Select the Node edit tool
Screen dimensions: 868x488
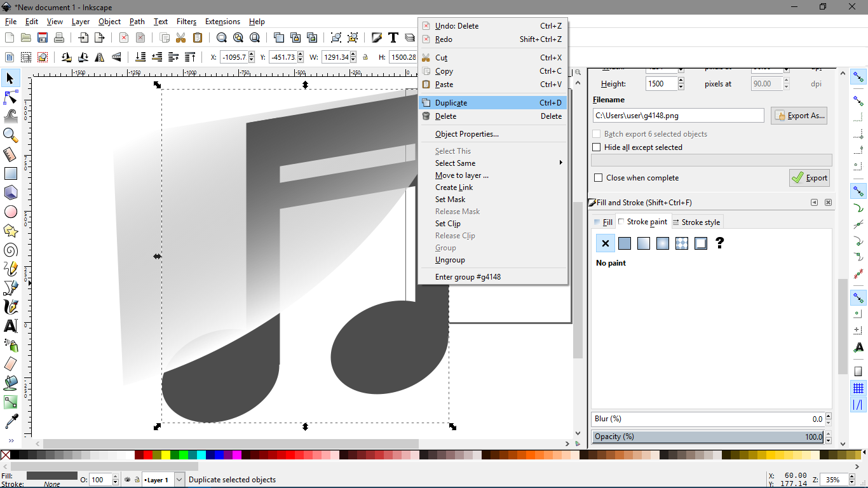(x=11, y=97)
